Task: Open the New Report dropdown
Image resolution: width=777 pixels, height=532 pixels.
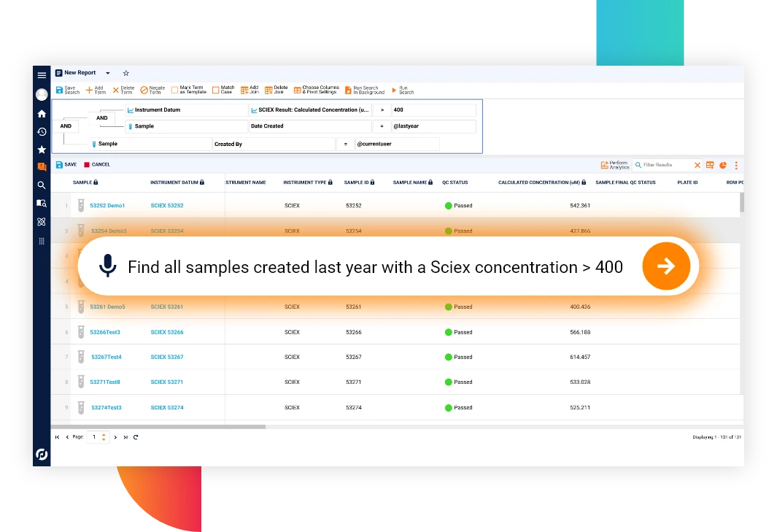Action: point(107,73)
